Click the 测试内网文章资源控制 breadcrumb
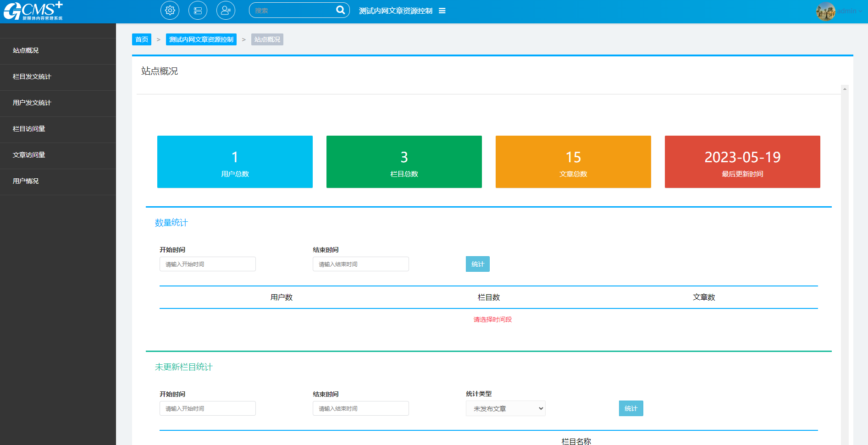 [x=201, y=39]
